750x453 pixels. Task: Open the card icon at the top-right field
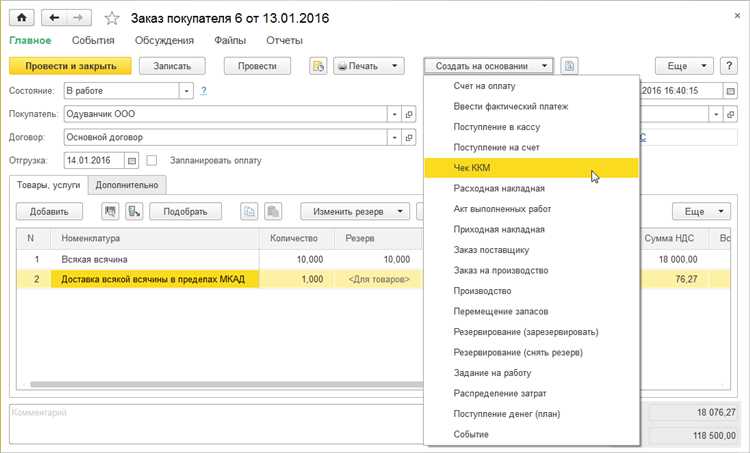(x=730, y=114)
